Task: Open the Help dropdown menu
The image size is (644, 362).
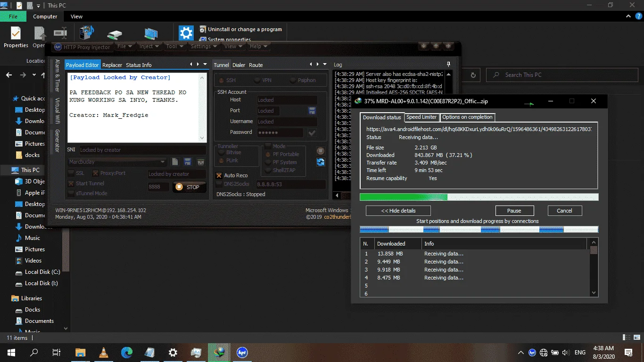Action: click(x=258, y=46)
